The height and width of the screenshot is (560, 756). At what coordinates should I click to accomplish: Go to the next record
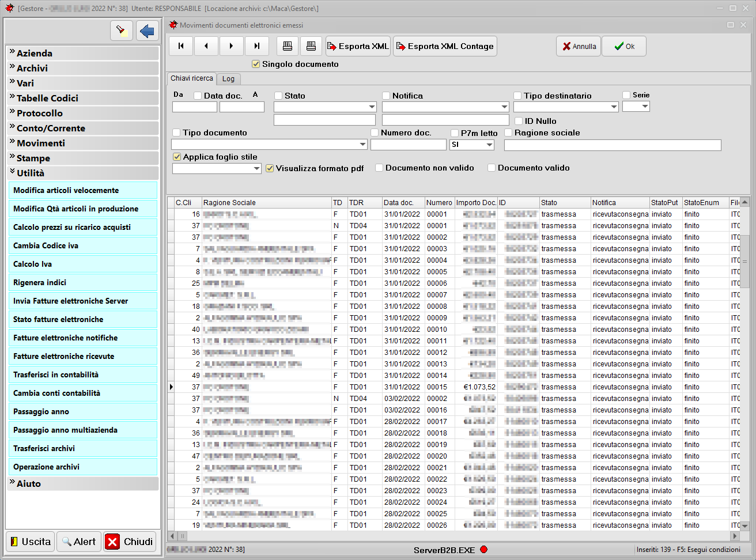coord(232,46)
